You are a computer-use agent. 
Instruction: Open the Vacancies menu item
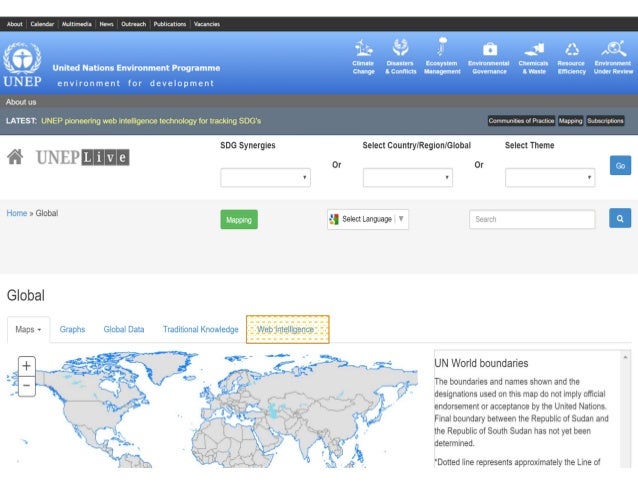coord(207,24)
